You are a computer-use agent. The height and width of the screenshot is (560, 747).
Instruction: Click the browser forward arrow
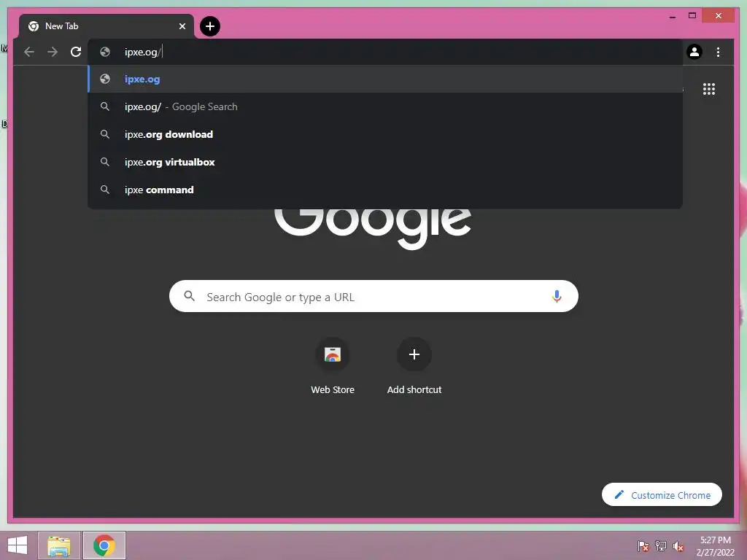[x=53, y=52]
